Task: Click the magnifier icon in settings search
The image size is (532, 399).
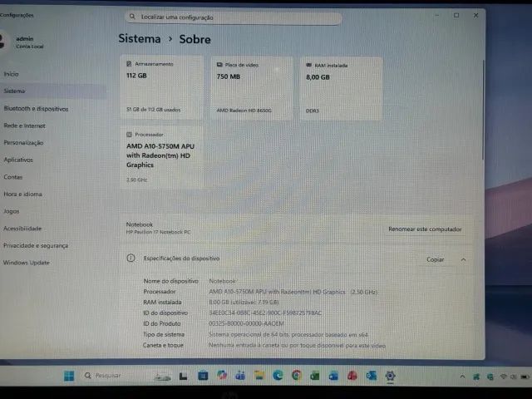Action: pos(132,17)
